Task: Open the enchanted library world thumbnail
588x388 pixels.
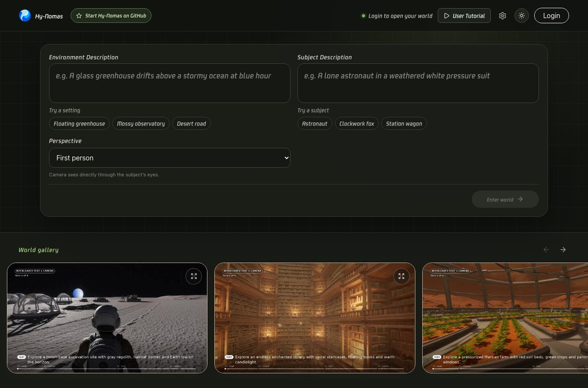Action: (315, 318)
